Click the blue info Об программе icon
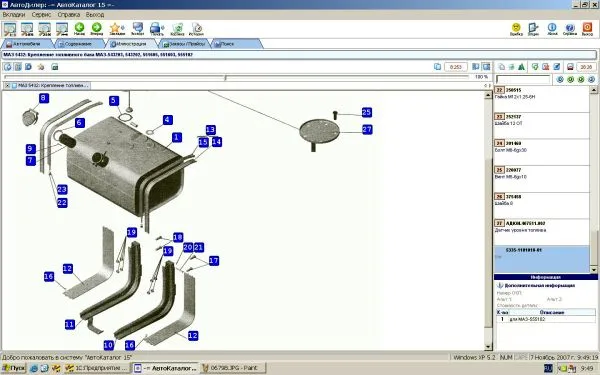The width and height of the screenshot is (600, 375). click(552, 29)
